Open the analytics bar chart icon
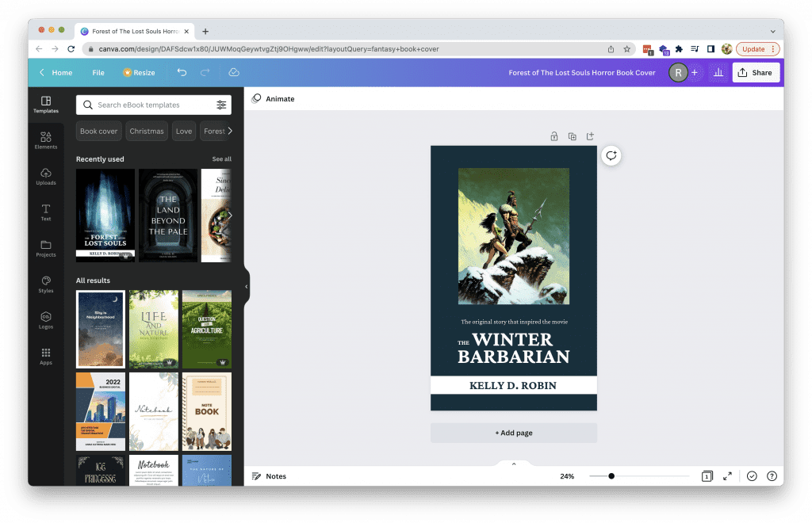Viewport: 812px width, 523px height. tap(718, 72)
